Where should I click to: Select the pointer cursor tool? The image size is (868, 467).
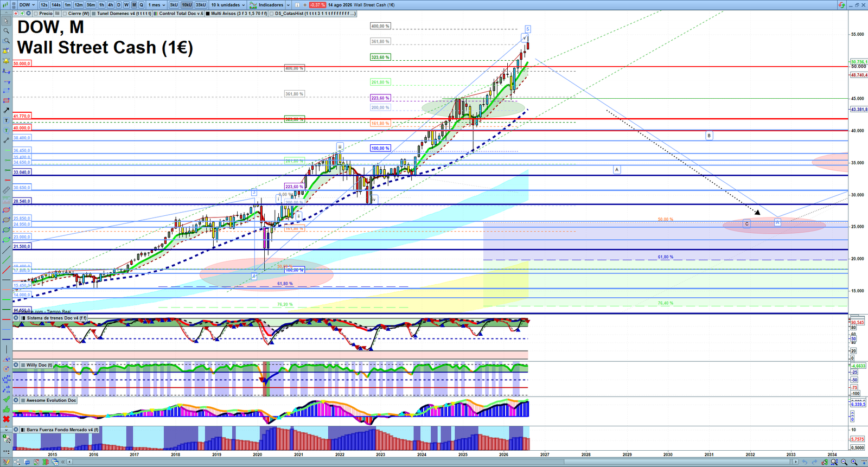point(6,21)
